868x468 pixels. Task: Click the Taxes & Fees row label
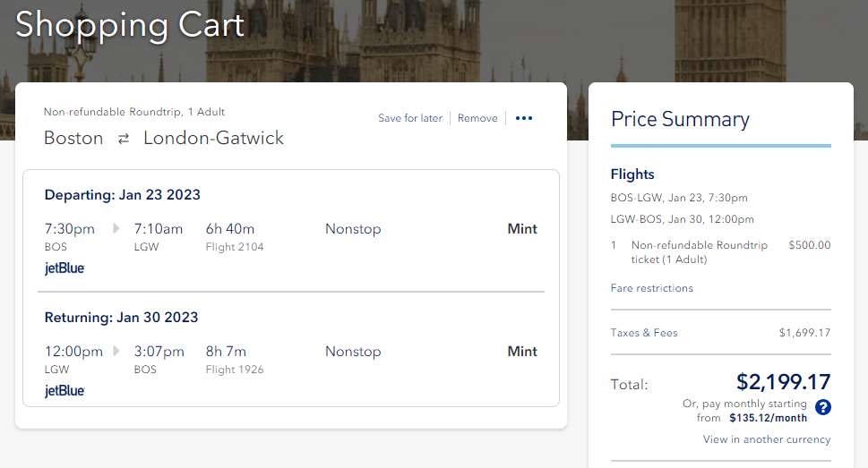click(644, 333)
